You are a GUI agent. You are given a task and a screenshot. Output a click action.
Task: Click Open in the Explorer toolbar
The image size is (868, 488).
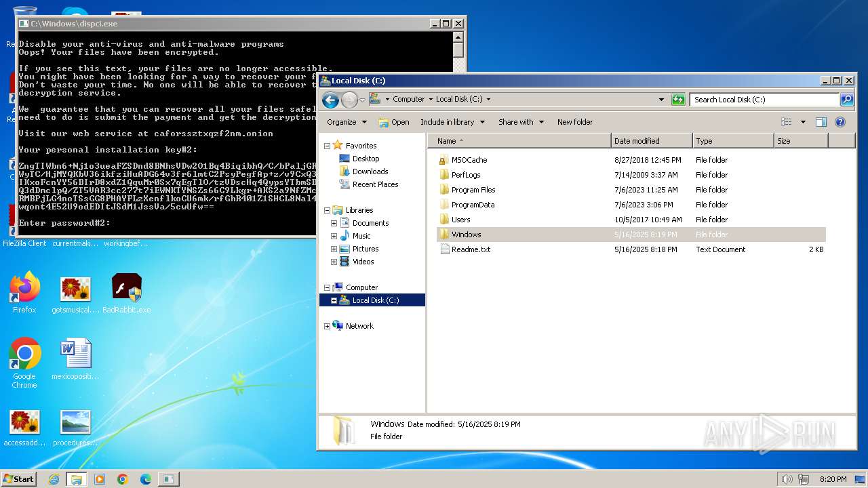[393, 122]
